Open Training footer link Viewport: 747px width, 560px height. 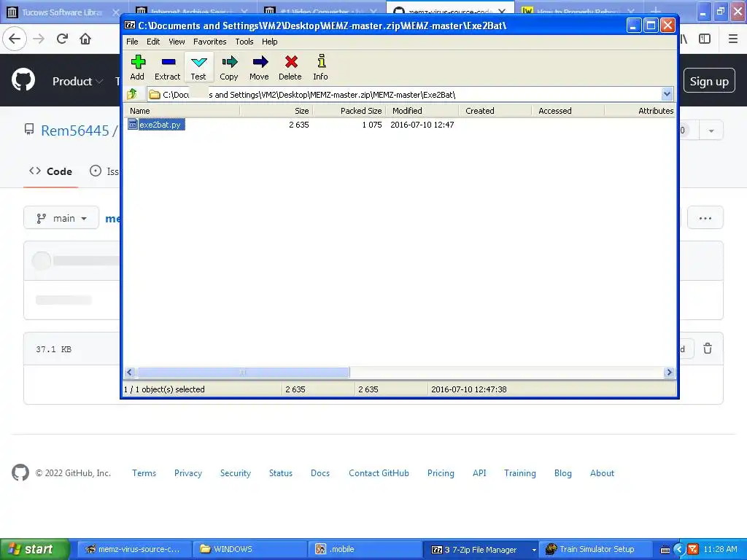[x=519, y=473]
